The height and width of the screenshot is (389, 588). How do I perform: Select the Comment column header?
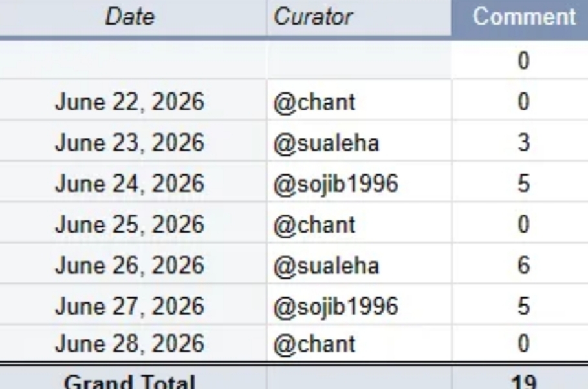[523, 17]
